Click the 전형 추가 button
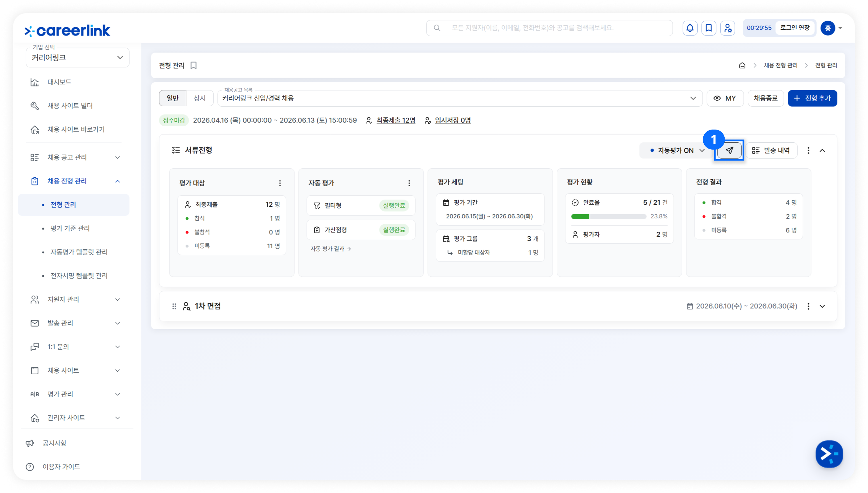Screen dimensions: 868x493 [812, 98]
